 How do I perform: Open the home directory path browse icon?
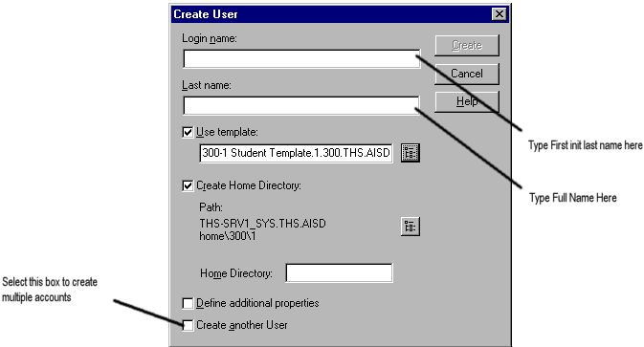coord(410,227)
